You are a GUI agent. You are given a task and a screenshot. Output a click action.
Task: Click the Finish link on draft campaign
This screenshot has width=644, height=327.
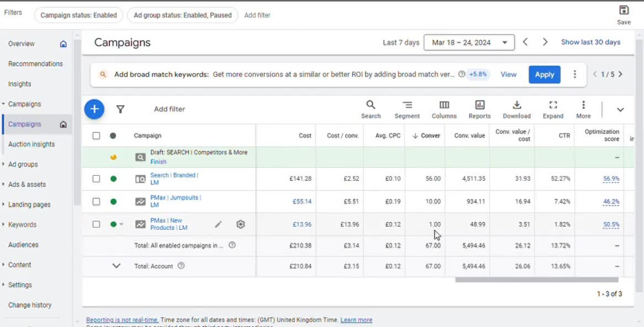pos(158,162)
